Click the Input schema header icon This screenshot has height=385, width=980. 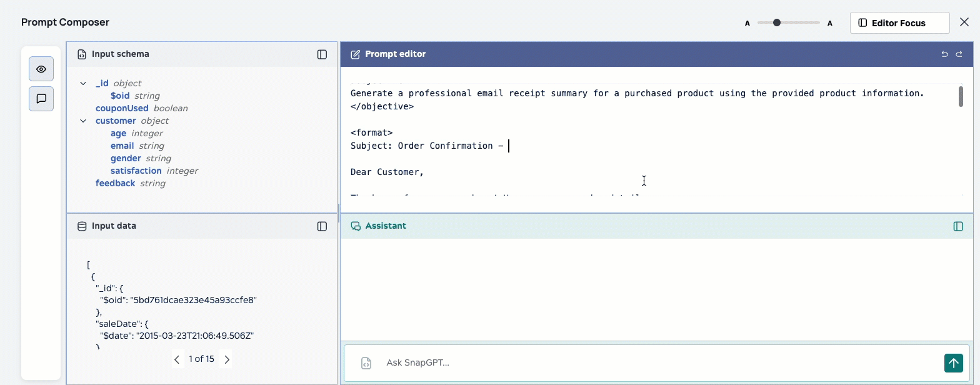[x=81, y=54]
